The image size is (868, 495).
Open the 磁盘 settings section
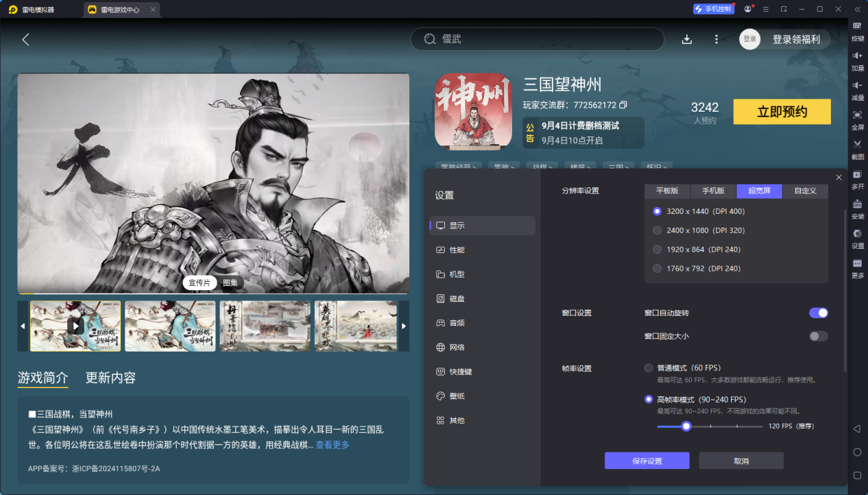click(x=482, y=299)
